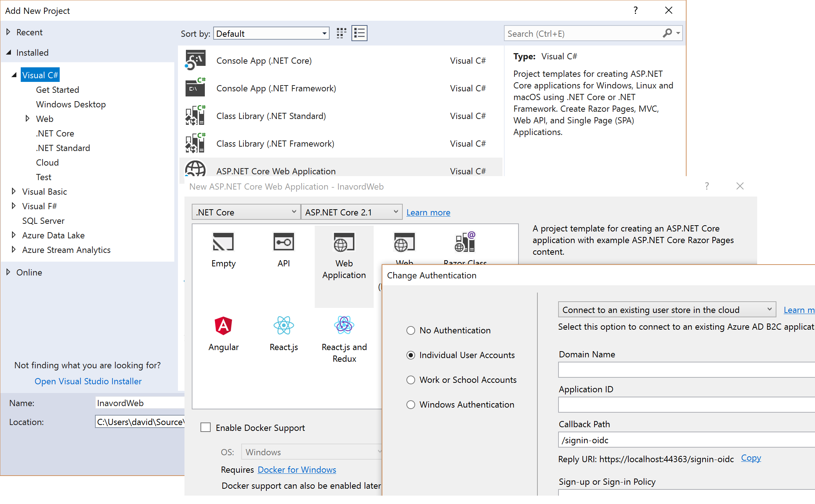Select the Console App (.NET Core) template icon
This screenshot has height=504, width=815.
coord(195,60)
